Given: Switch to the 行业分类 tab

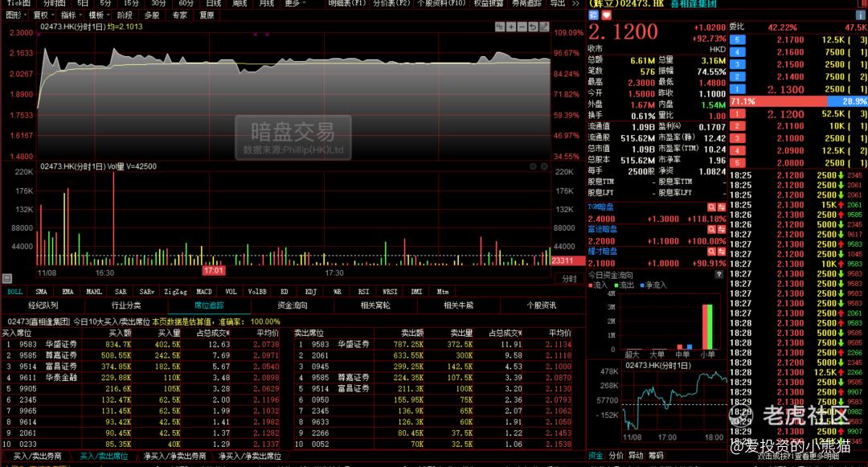Looking at the screenshot, I should [x=126, y=305].
